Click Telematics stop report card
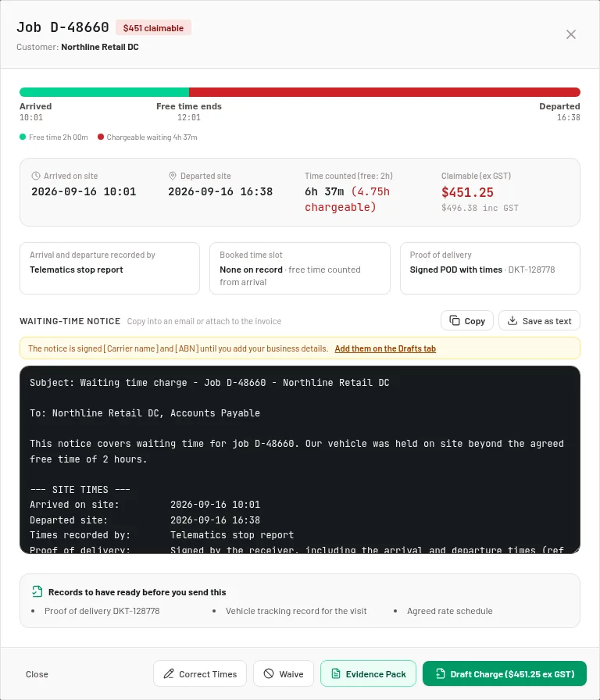Image resolution: width=600 pixels, height=700 pixels. point(110,268)
